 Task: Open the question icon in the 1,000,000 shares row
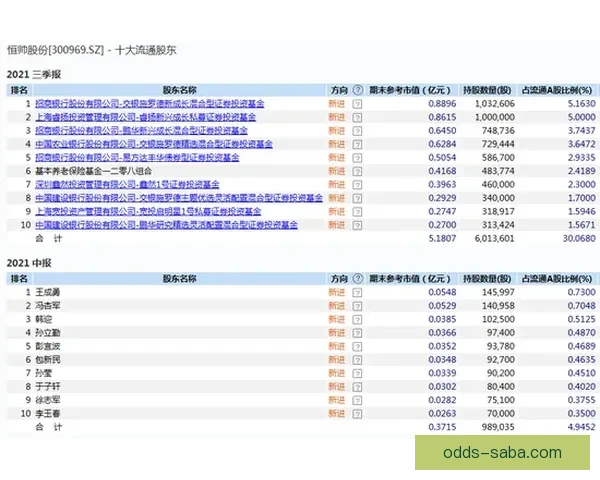(x=357, y=118)
